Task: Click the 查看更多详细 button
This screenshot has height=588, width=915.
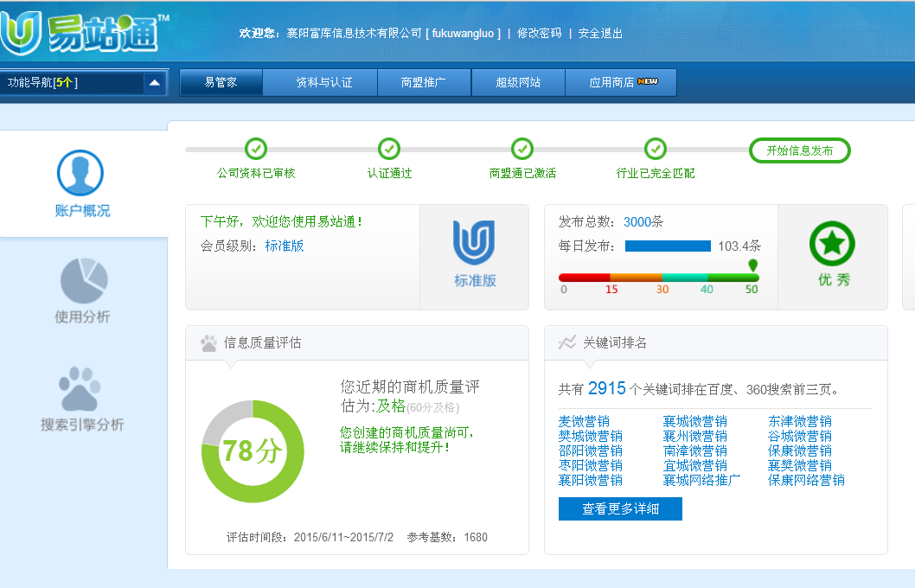Action: click(x=620, y=508)
